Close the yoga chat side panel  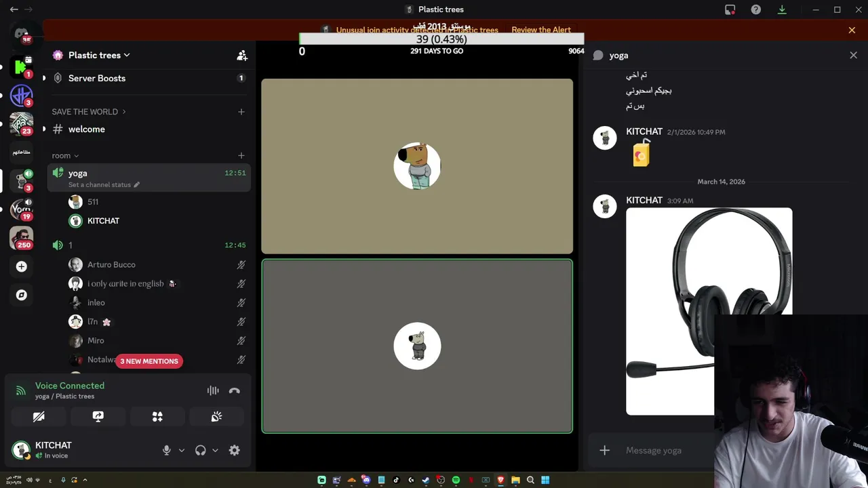853,56
